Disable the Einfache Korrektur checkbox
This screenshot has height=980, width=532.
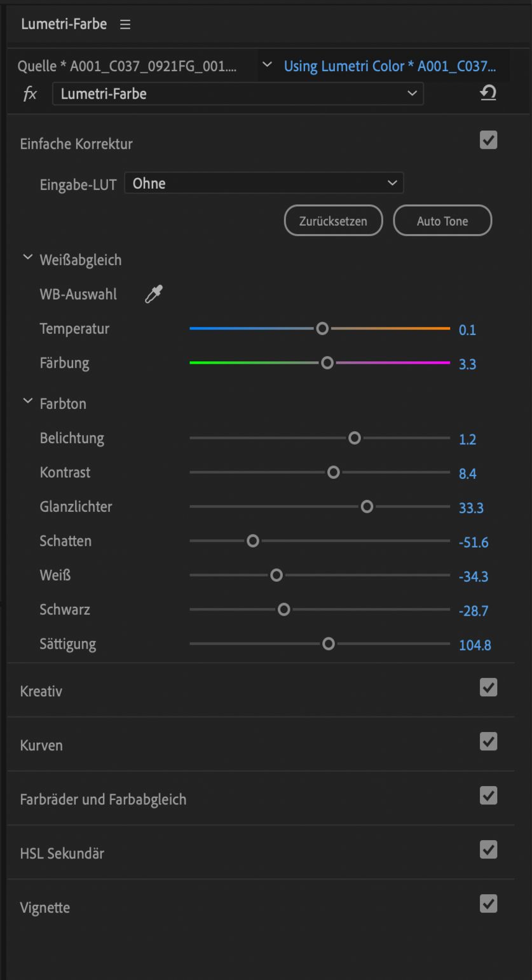click(x=488, y=141)
